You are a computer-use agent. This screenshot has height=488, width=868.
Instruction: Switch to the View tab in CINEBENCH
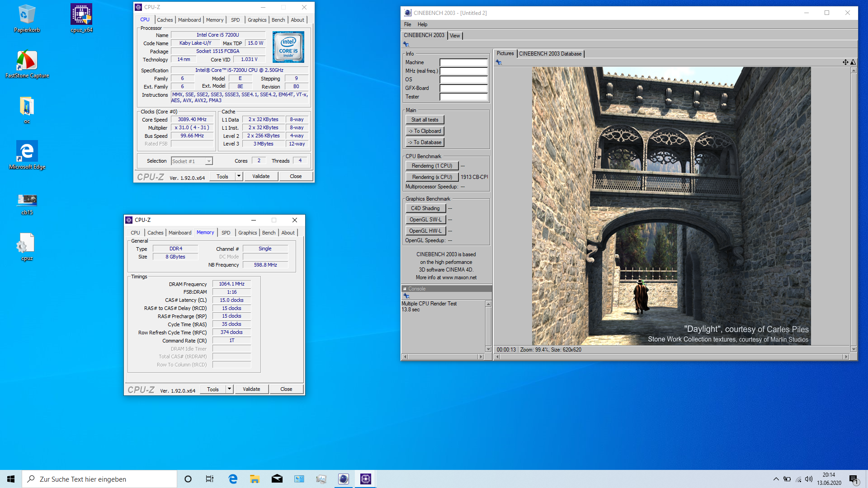pyautogui.click(x=455, y=36)
